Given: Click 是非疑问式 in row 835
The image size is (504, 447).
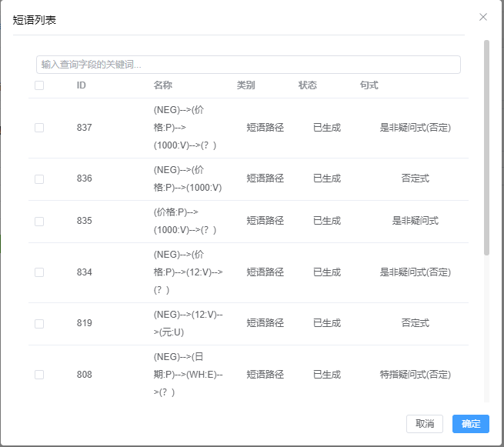Looking at the screenshot, I should click(416, 221).
